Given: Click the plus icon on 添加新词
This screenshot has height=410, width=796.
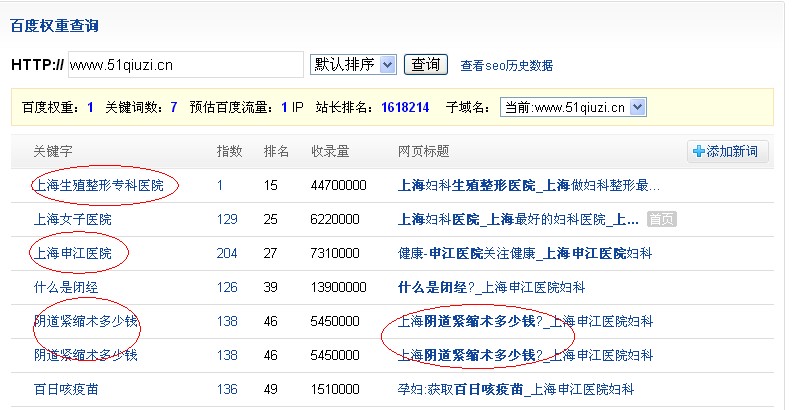Looking at the screenshot, I should pos(699,151).
